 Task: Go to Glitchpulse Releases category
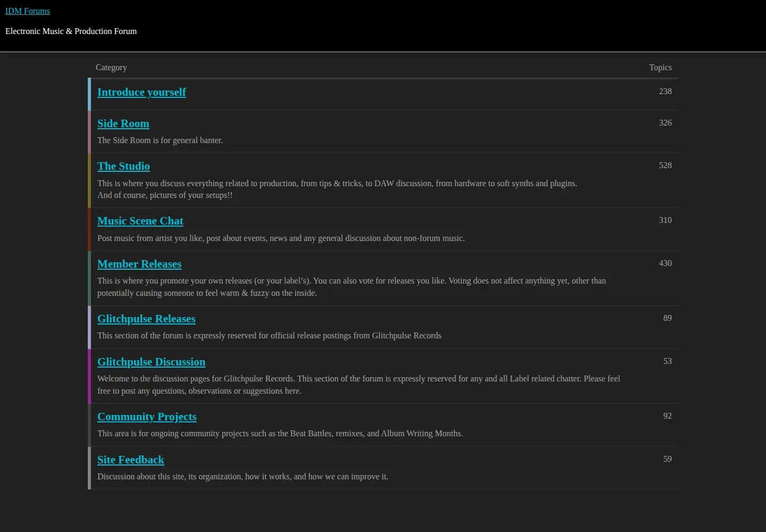pos(146,319)
